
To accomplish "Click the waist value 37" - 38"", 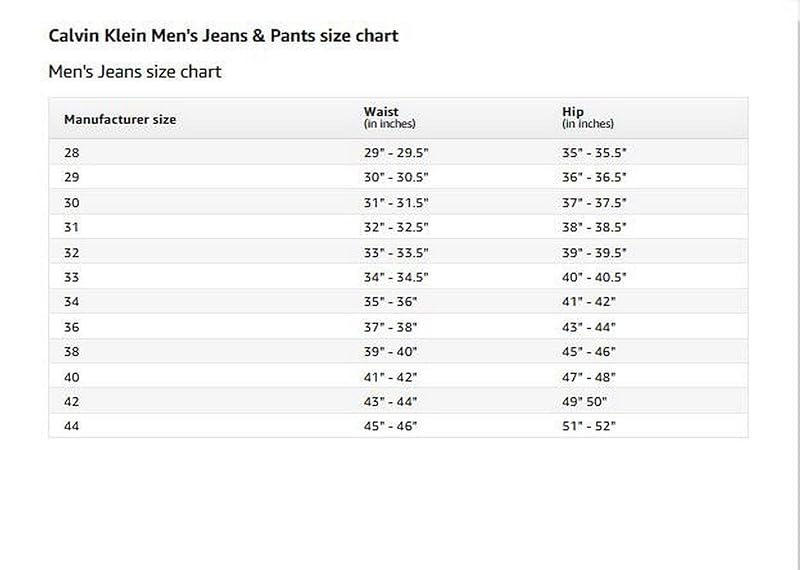I will pyautogui.click(x=390, y=327).
